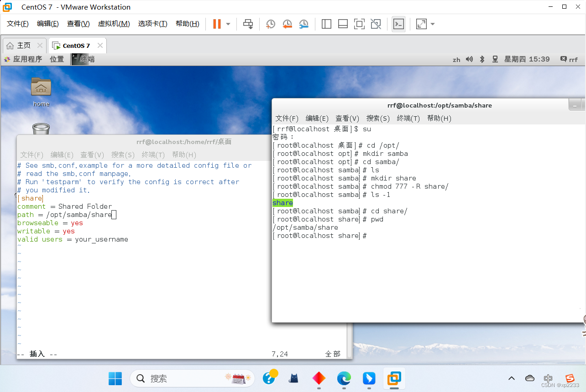Open the clock showing 星期四 15:39

[x=527, y=59]
